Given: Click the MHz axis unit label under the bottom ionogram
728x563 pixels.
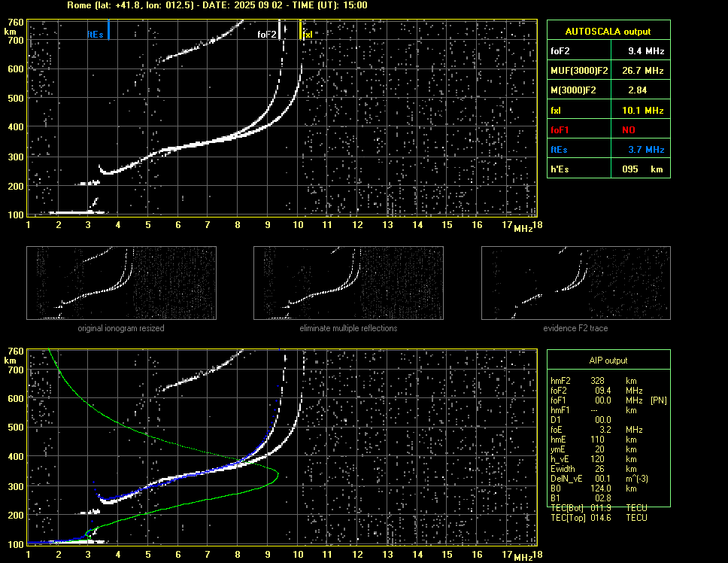Looking at the screenshot, I should (523, 557).
